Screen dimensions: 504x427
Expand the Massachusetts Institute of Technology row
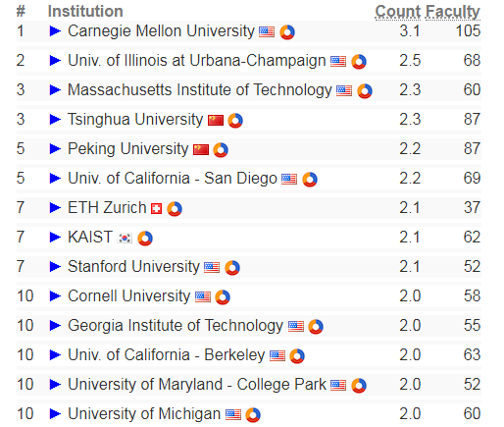[x=55, y=90]
